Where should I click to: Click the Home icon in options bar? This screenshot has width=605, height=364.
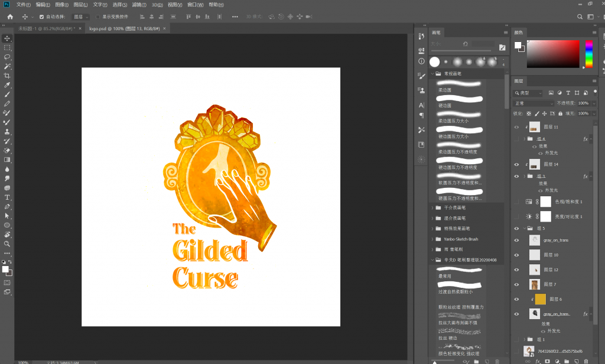tap(10, 17)
